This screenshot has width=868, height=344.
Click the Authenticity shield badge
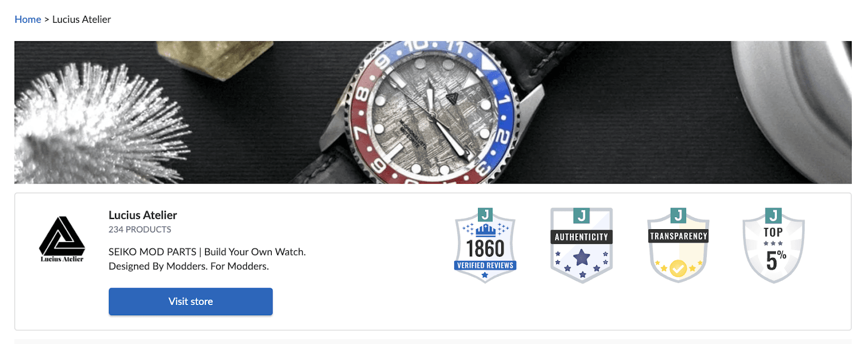582,245
